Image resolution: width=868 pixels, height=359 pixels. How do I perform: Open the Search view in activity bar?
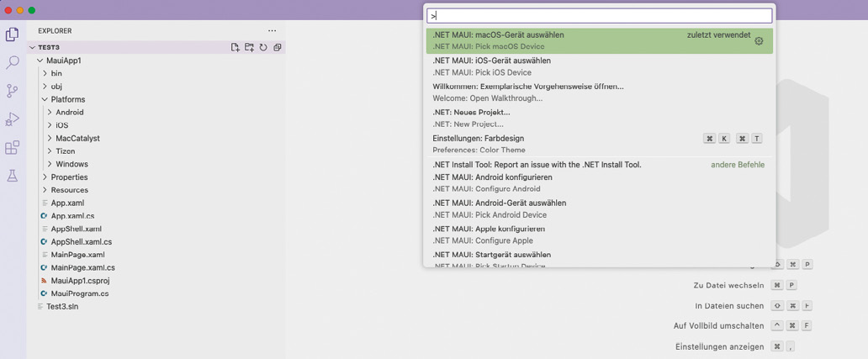(x=12, y=62)
